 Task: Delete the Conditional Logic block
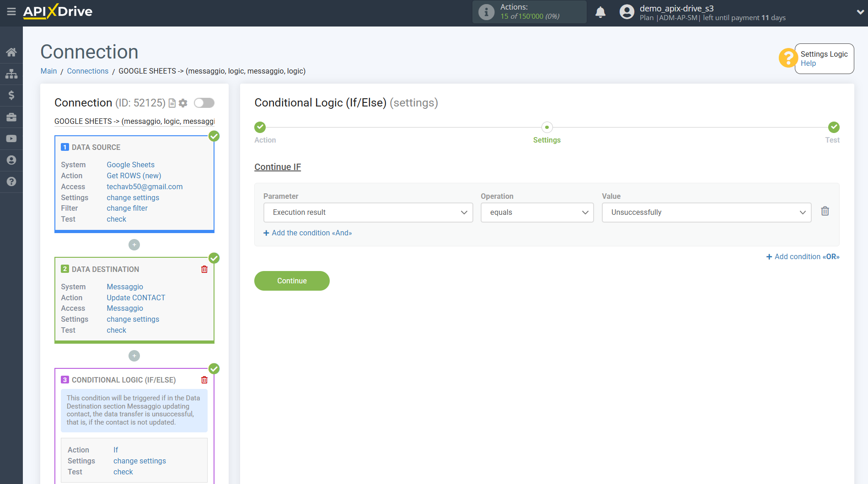pyautogui.click(x=204, y=380)
